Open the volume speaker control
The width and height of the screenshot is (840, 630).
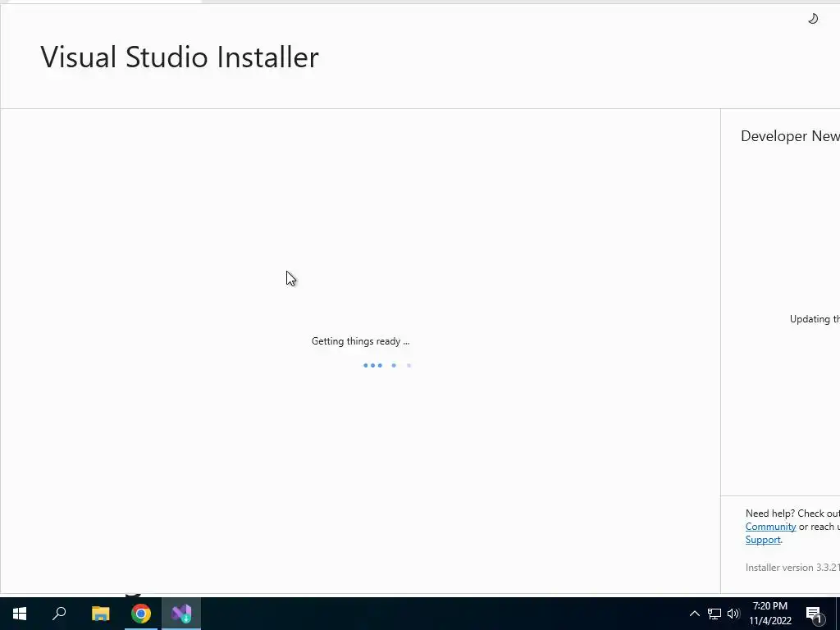click(733, 614)
